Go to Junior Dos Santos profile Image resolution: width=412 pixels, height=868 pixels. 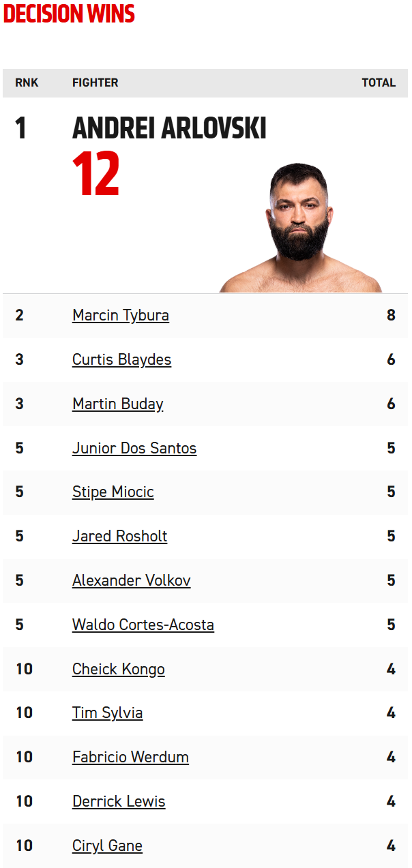click(x=134, y=448)
